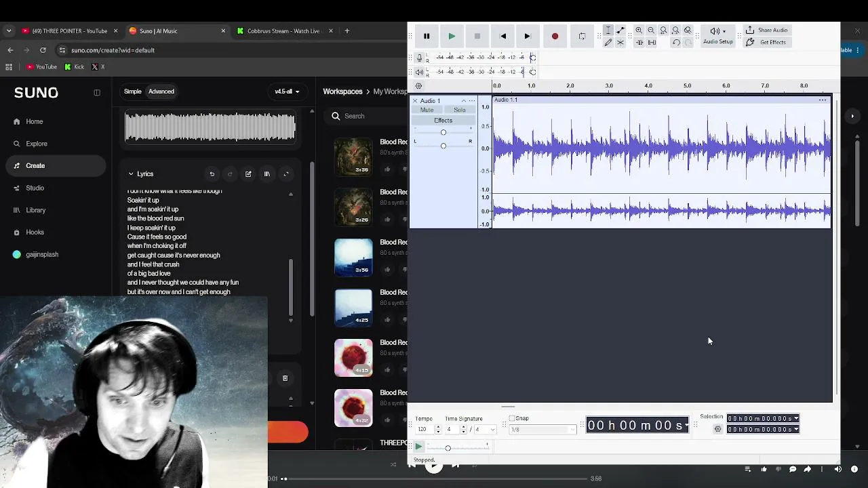Solo the Audio 1 track
The height and width of the screenshot is (488, 868).
[460, 110]
